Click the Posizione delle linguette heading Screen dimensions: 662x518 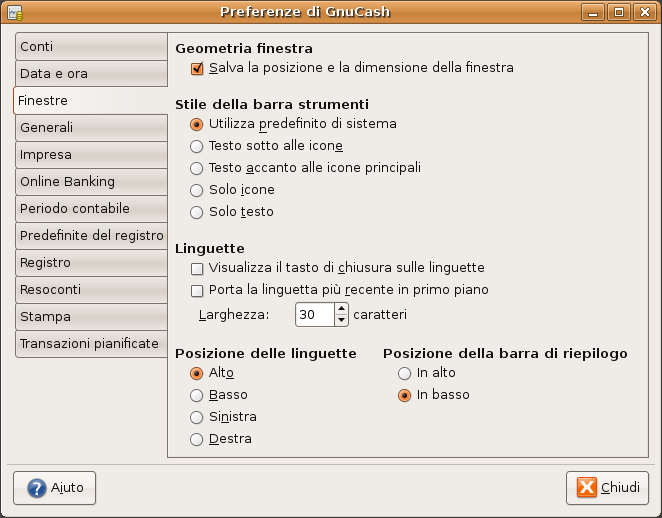(x=266, y=353)
